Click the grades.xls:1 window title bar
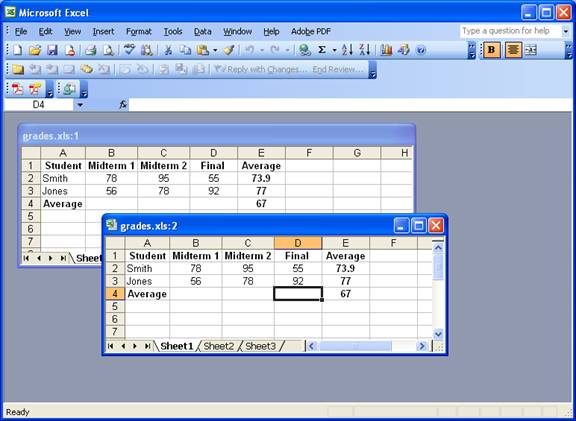 (217, 136)
